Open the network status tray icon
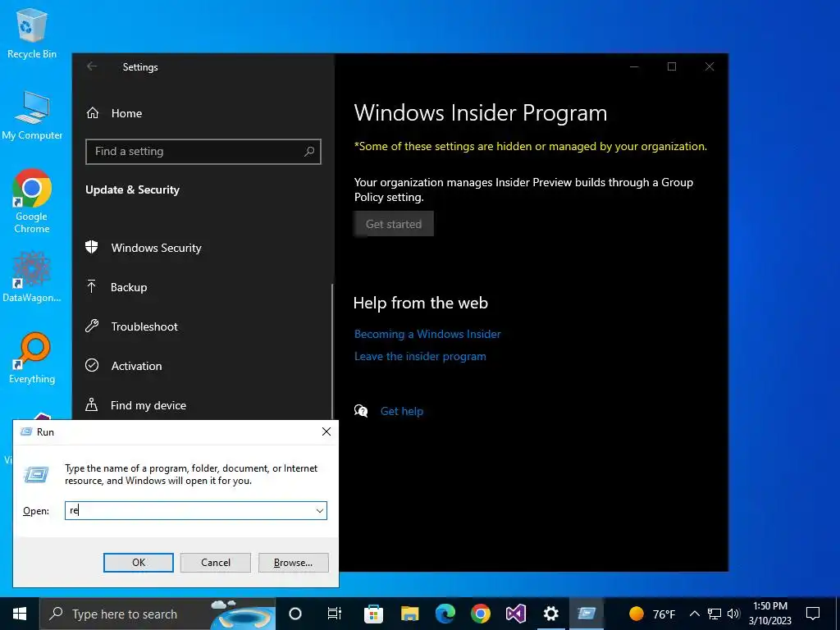The width and height of the screenshot is (840, 630). tap(714, 614)
